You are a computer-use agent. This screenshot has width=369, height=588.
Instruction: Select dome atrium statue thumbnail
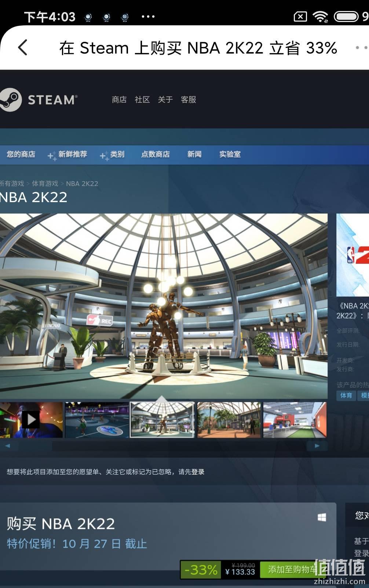pyautogui.click(x=162, y=420)
